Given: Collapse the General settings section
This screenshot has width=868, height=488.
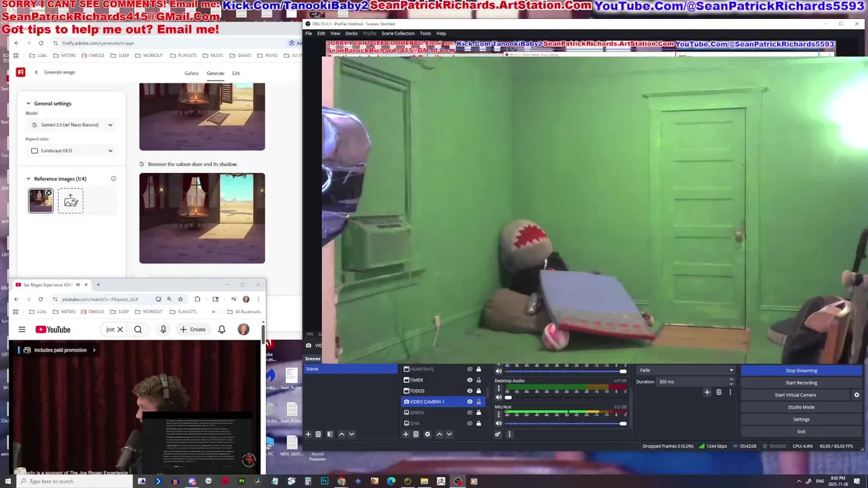Looking at the screenshot, I should coord(28,104).
